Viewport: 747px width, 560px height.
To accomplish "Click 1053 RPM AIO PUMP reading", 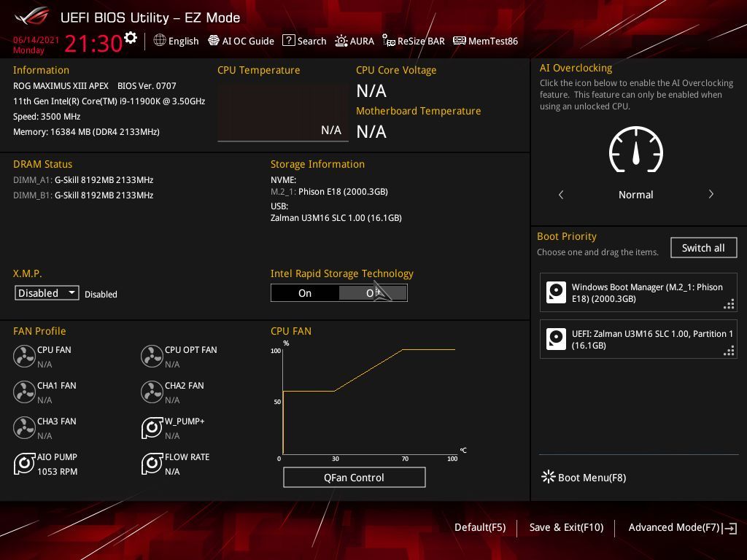I will [57, 472].
